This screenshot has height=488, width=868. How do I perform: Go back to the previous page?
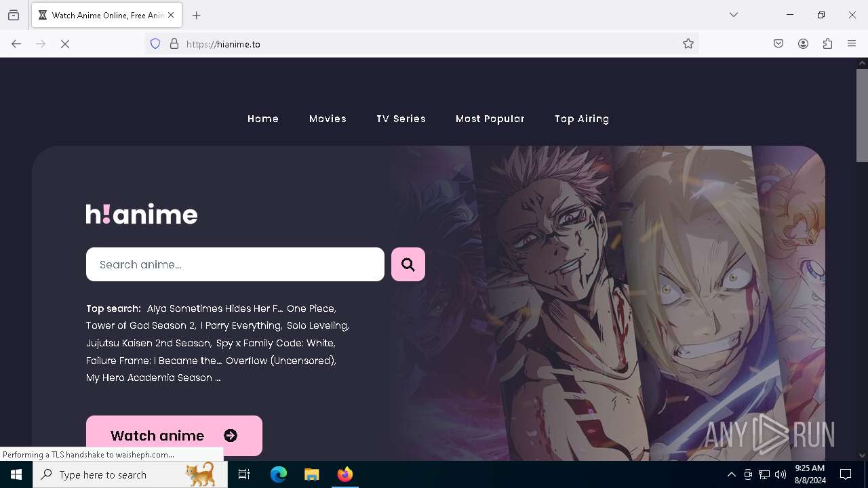click(16, 44)
